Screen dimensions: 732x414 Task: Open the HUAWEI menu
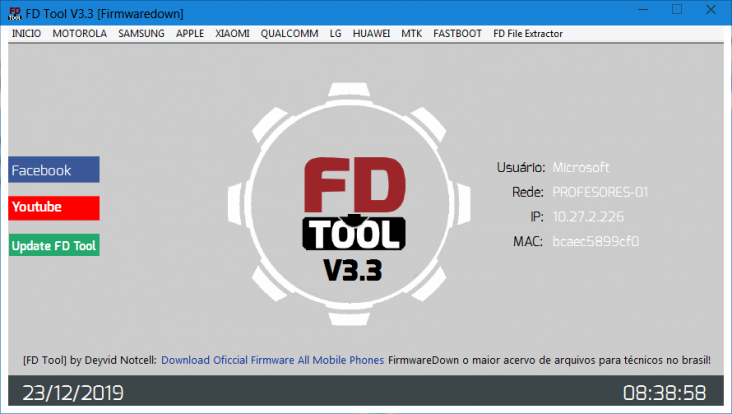click(x=371, y=34)
